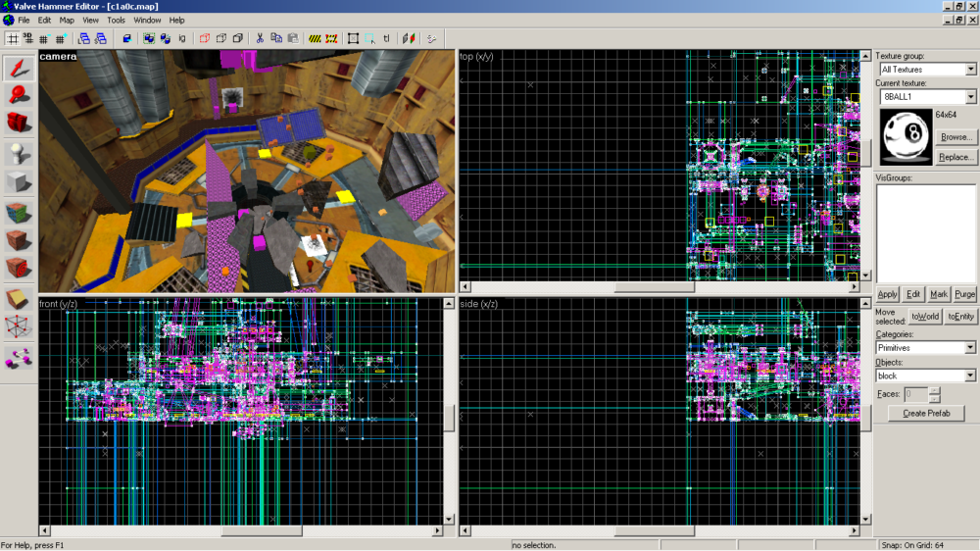
Task: Click the scissors Cut icon
Action: coord(260,39)
